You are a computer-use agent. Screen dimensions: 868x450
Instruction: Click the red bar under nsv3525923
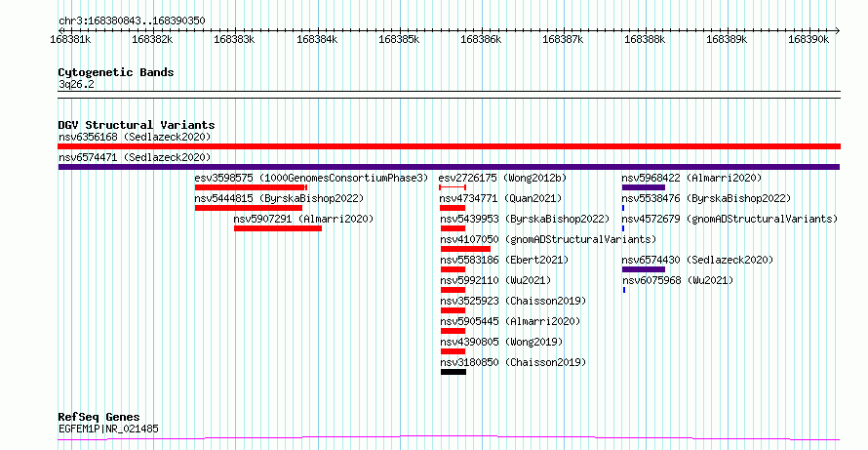[x=453, y=310]
